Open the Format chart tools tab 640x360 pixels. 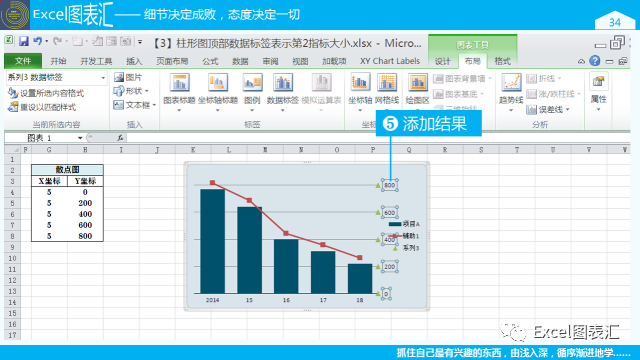502,61
